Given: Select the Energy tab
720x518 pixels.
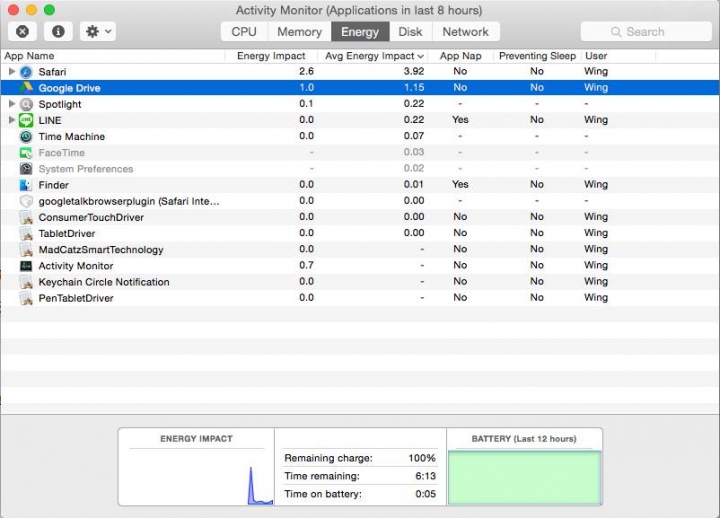Looking at the screenshot, I should (360, 32).
